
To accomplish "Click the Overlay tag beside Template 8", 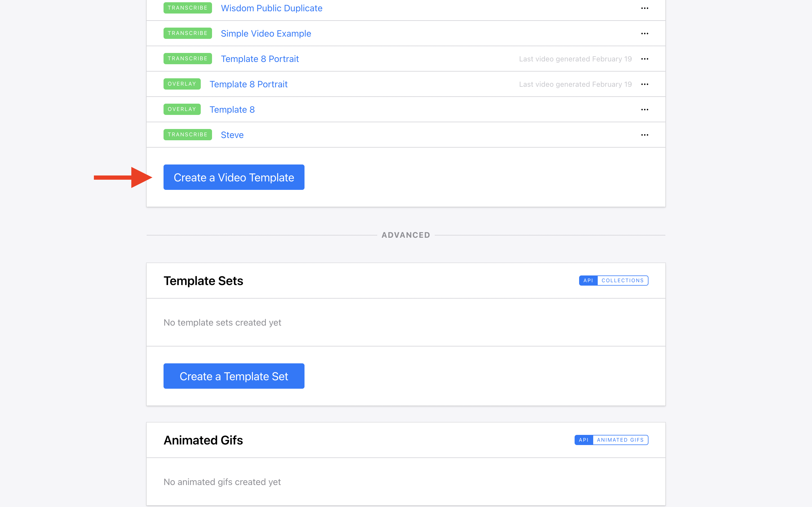I will (182, 109).
